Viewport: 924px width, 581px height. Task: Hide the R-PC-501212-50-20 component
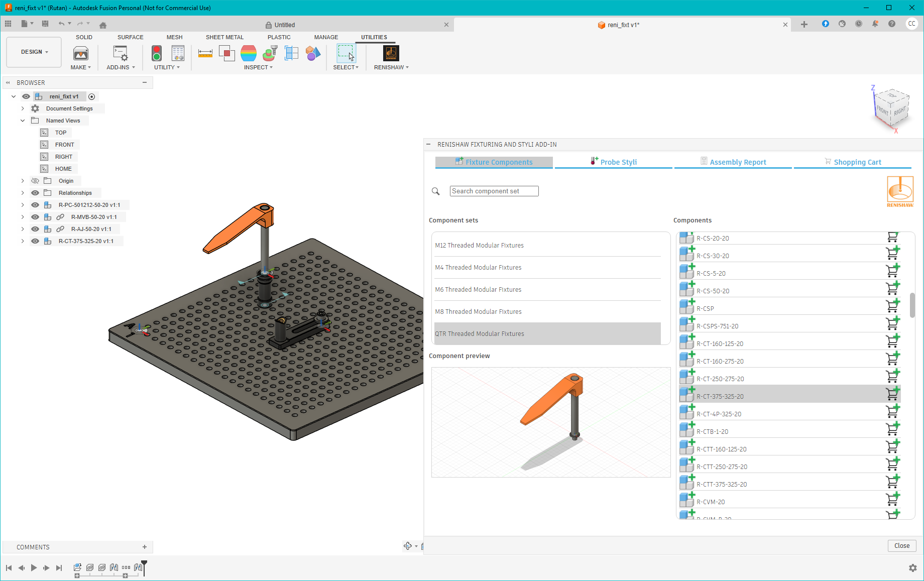[x=35, y=205]
